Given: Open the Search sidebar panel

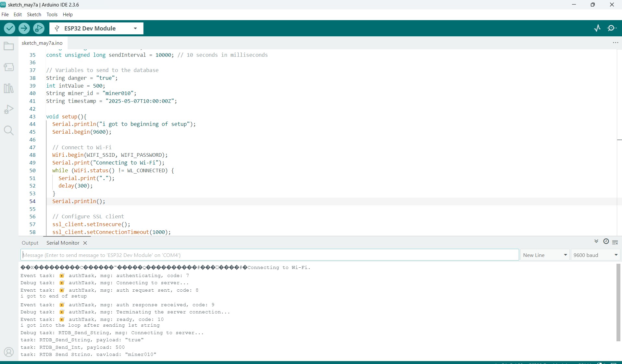Looking at the screenshot, I should click(x=9, y=130).
